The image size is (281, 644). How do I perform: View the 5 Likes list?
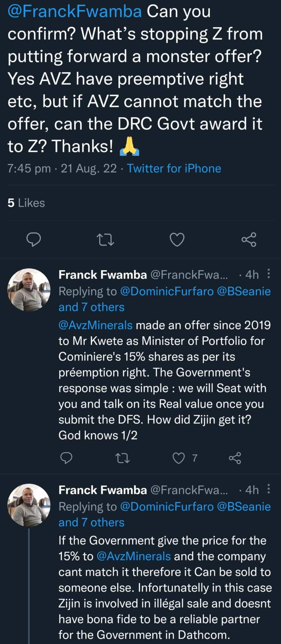[x=26, y=203]
